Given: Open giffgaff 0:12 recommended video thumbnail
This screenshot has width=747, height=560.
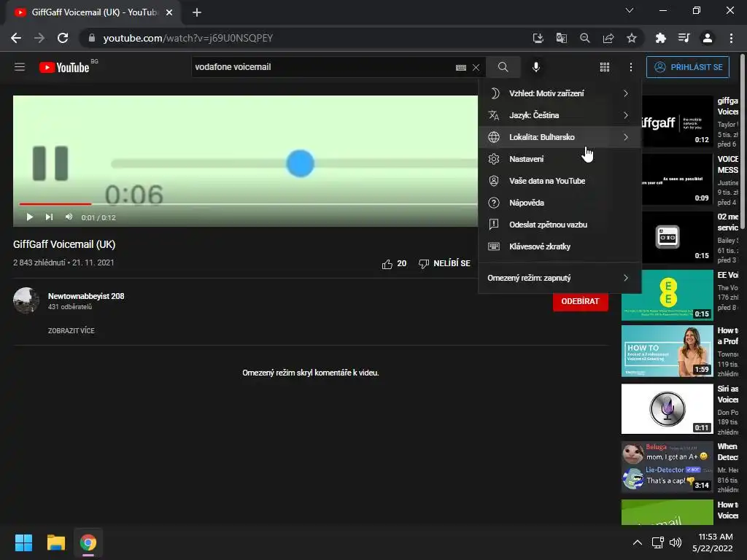Looking at the screenshot, I should click(x=678, y=122).
